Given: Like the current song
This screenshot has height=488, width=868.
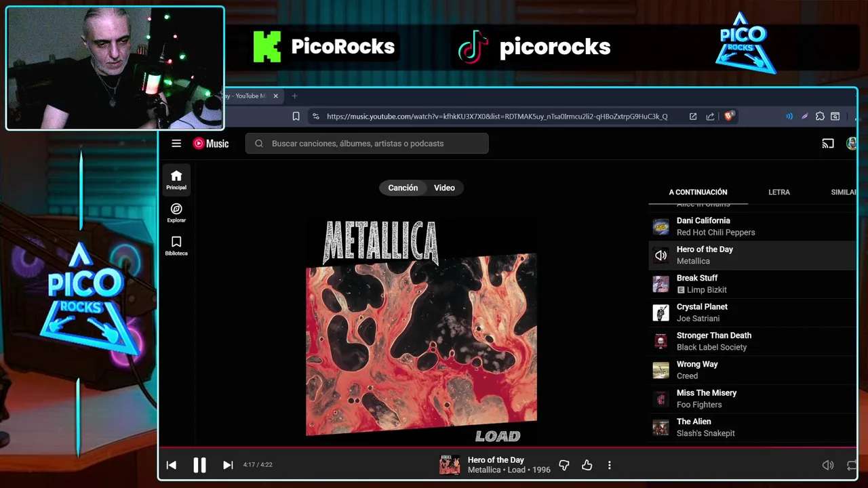Looking at the screenshot, I should coord(587,465).
